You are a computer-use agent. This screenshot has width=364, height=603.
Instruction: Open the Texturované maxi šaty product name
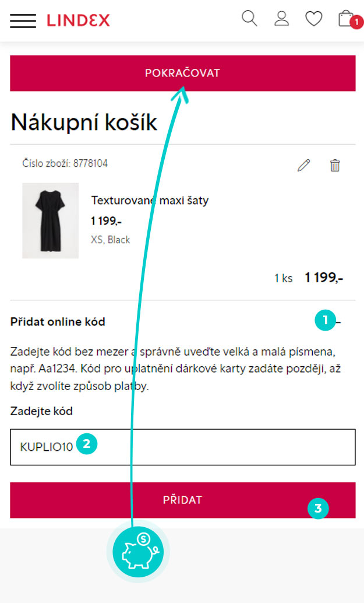150,201
